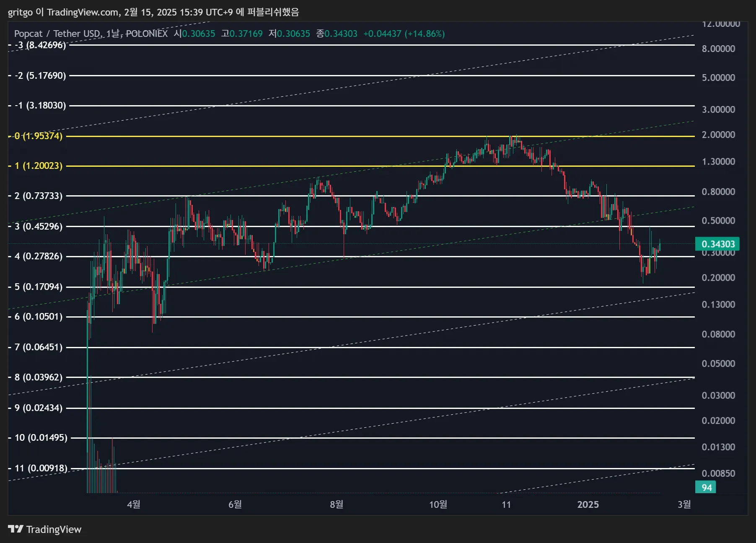This screenshot has height=543, width=756.
Task: Click the level label 4 (0.27826)
Action: click(38, 256)
